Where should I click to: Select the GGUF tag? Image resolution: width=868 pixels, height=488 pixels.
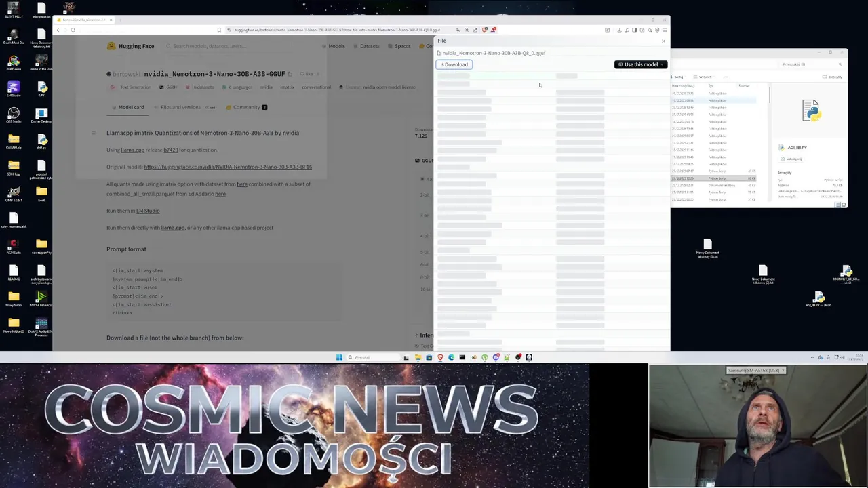pos(169,87)
